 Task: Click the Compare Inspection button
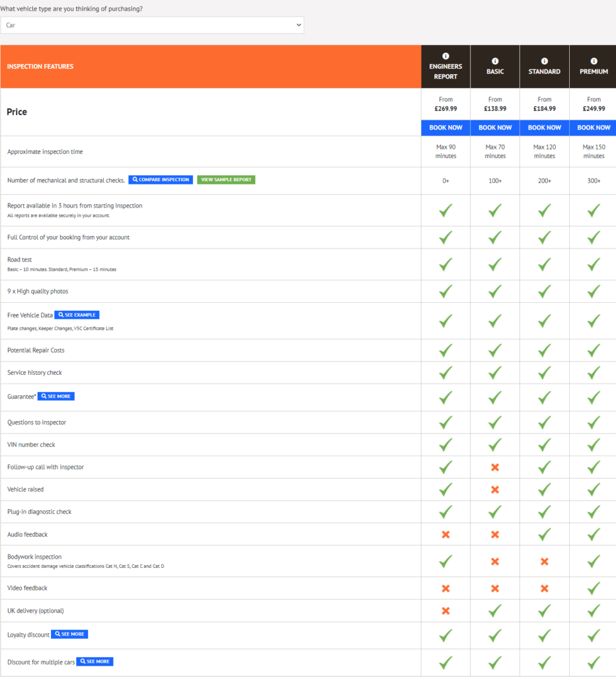point(161,180)
